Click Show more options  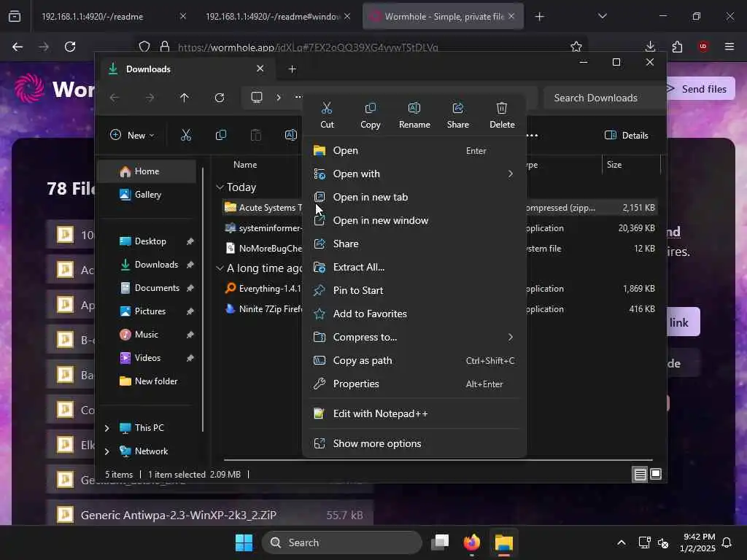(x=414, y=444)
